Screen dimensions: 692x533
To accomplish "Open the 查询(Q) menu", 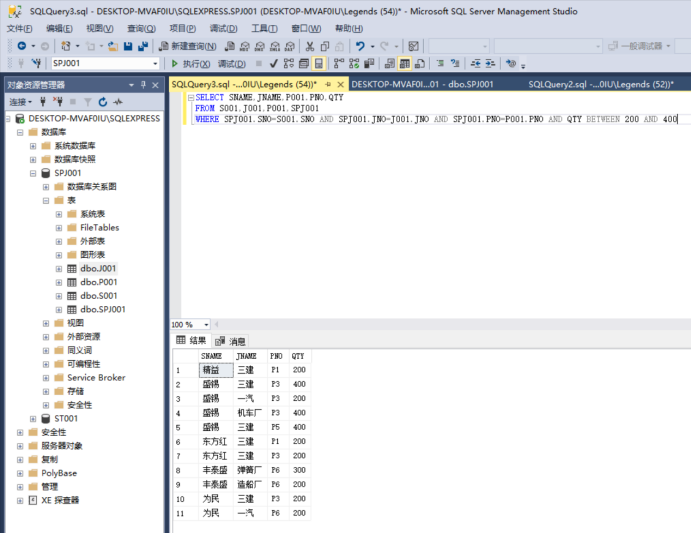I will [142, 28].
